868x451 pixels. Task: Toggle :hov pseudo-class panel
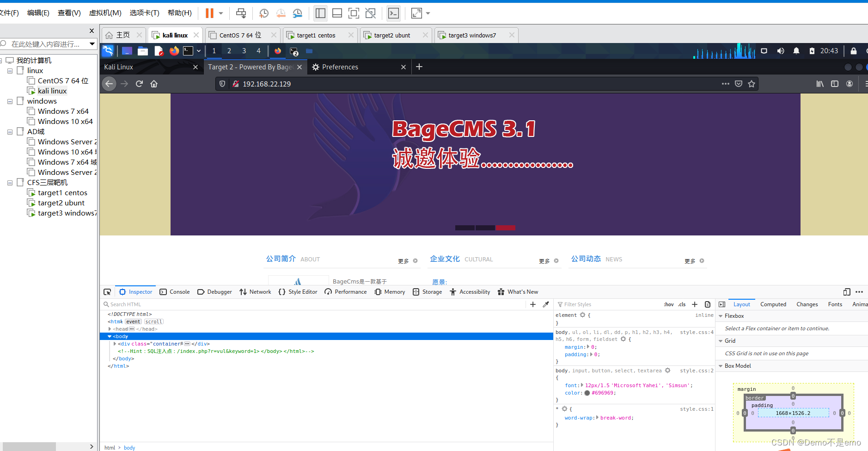(x=669, y=304)
